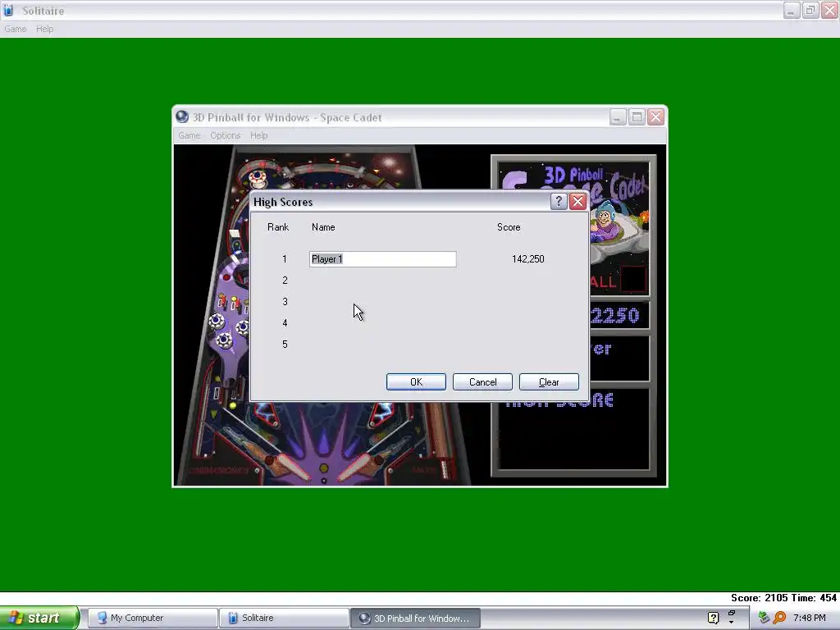Click the Rank column header

[x=278, y=227]
